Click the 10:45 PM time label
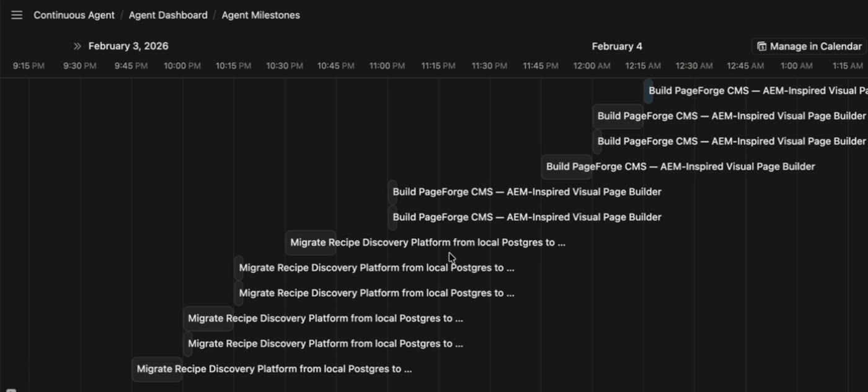The height and width of the screenshot is (392, 868). point(336,66)
